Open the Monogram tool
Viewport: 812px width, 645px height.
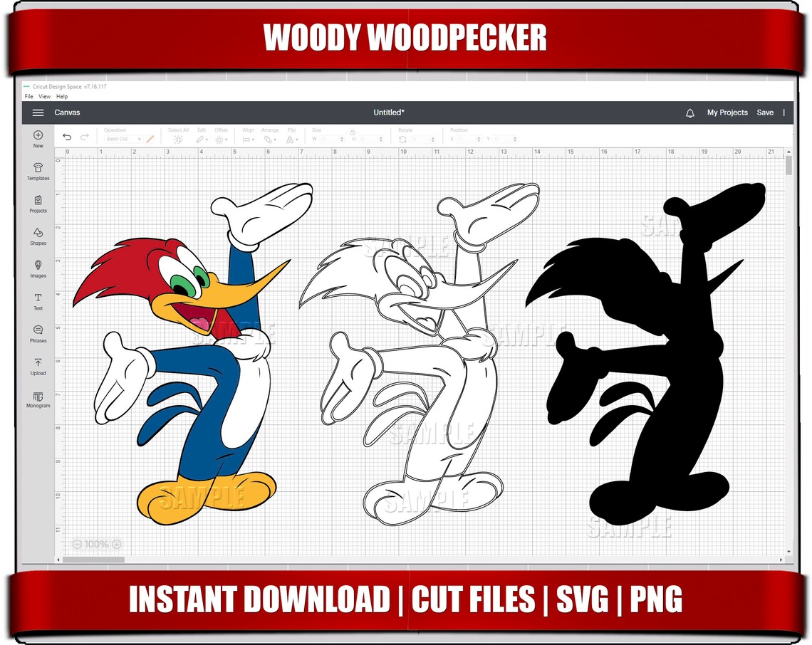(38, 399)
